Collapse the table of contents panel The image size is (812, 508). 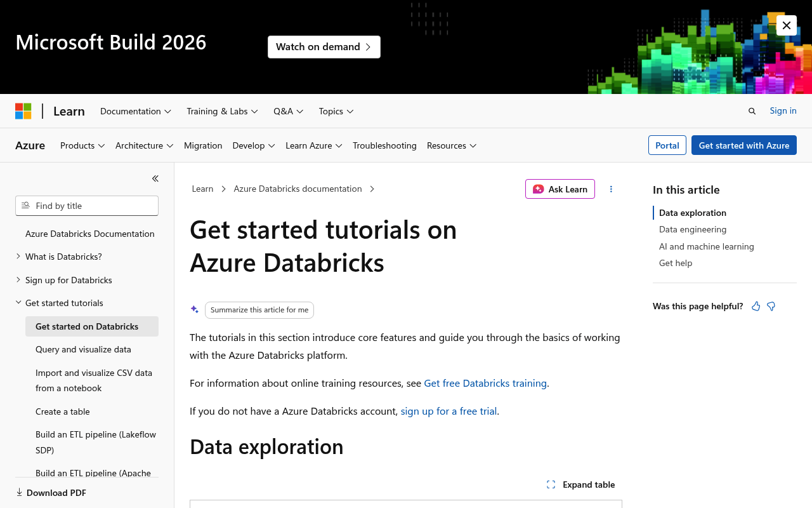pyautogui.click(x=155, y=178)
